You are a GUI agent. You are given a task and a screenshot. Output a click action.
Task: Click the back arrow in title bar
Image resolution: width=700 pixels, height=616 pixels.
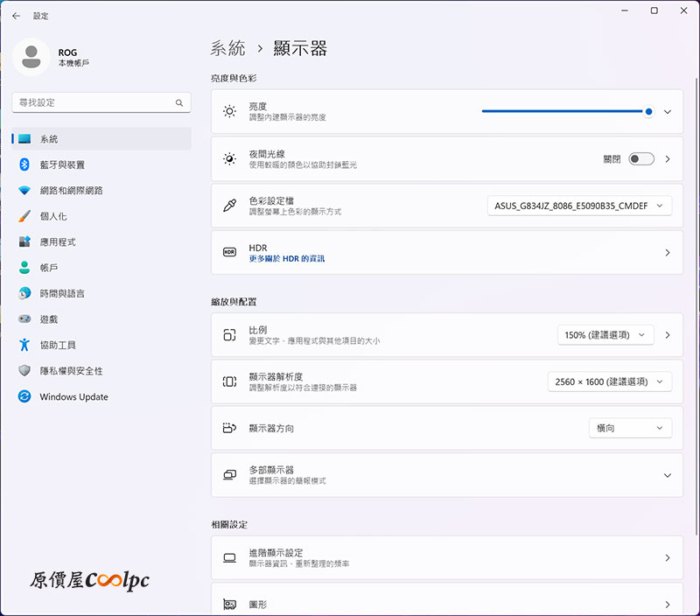click(16, 16)
